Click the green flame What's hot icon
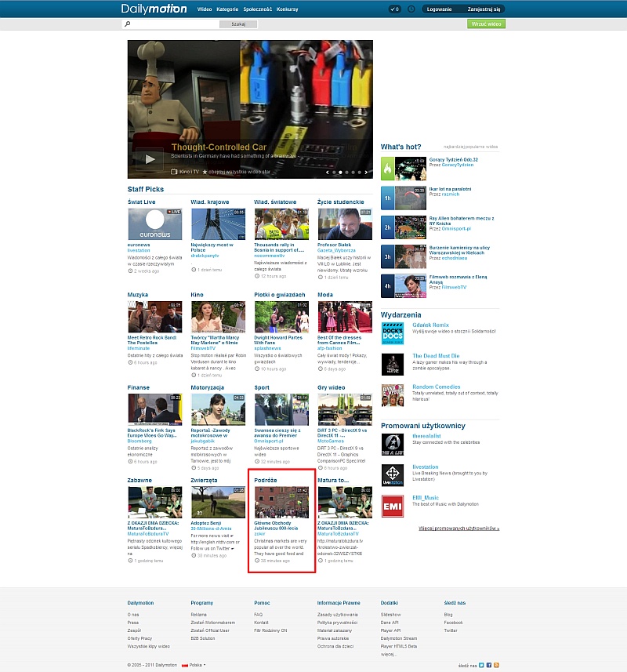This screenshot has height=672, width=627. pyautogui.click(x=387, y=169)
